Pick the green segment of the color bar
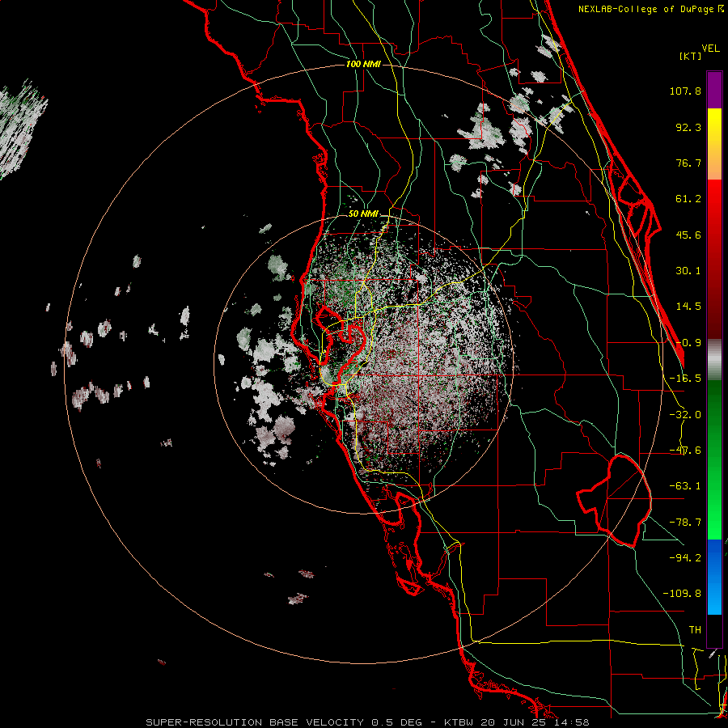728x728 pixels. click(x=714, y=459)
